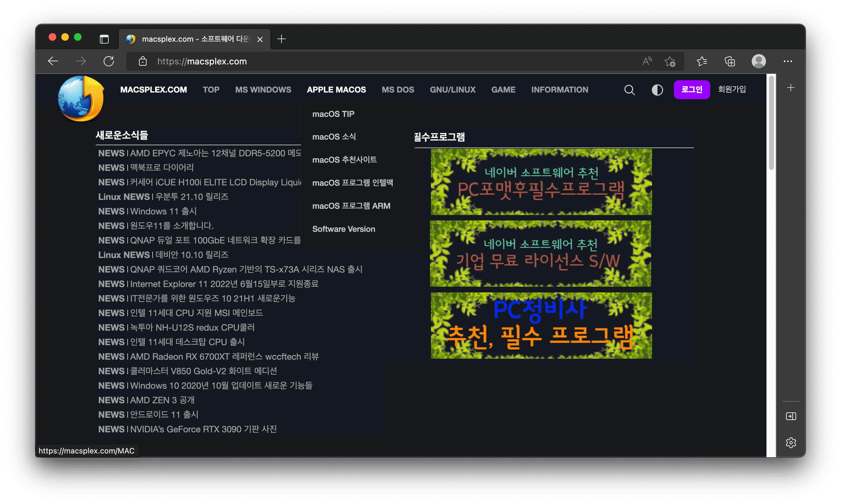Expand the INFORMATION menu

coord(560,90)
